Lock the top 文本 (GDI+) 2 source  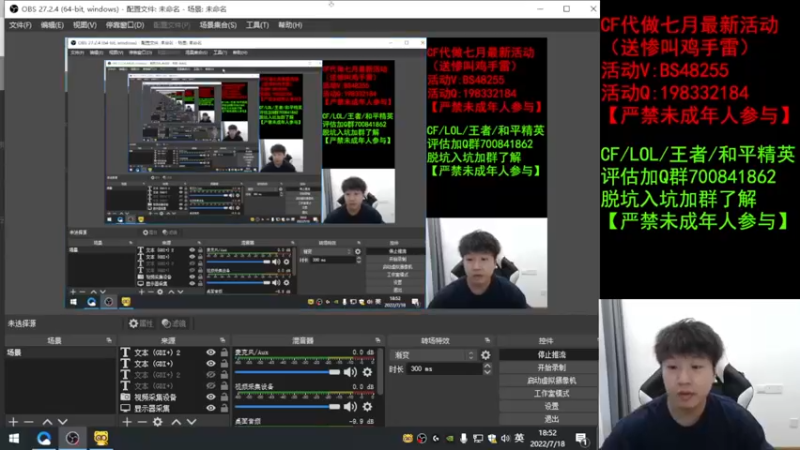(224, 353)
